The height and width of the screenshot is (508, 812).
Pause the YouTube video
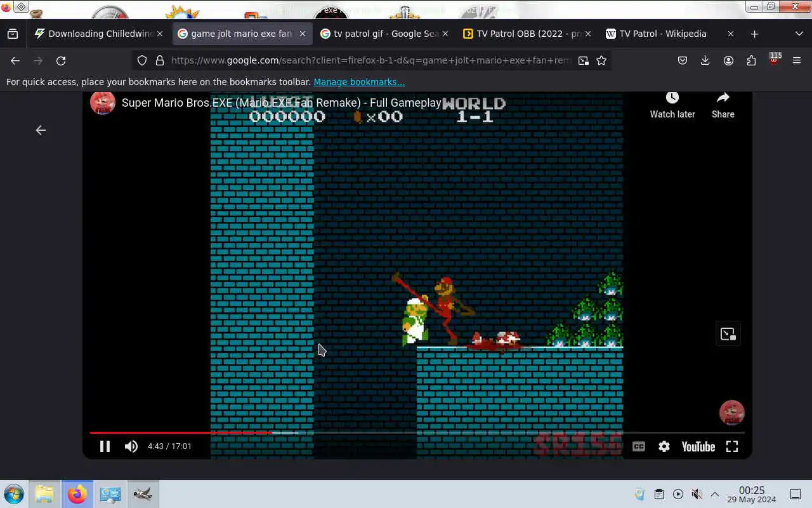tap(105, 446)
